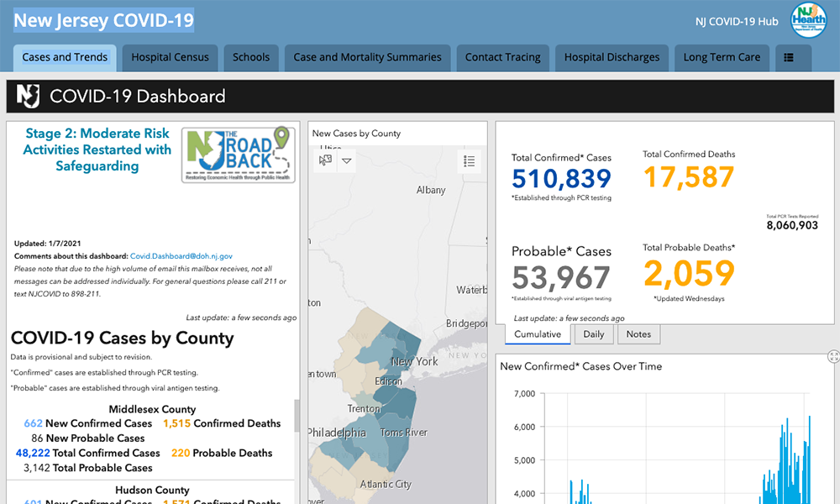Click the COVID-19 Cases by County heading

pyautogui.click(x=122, y=338)
